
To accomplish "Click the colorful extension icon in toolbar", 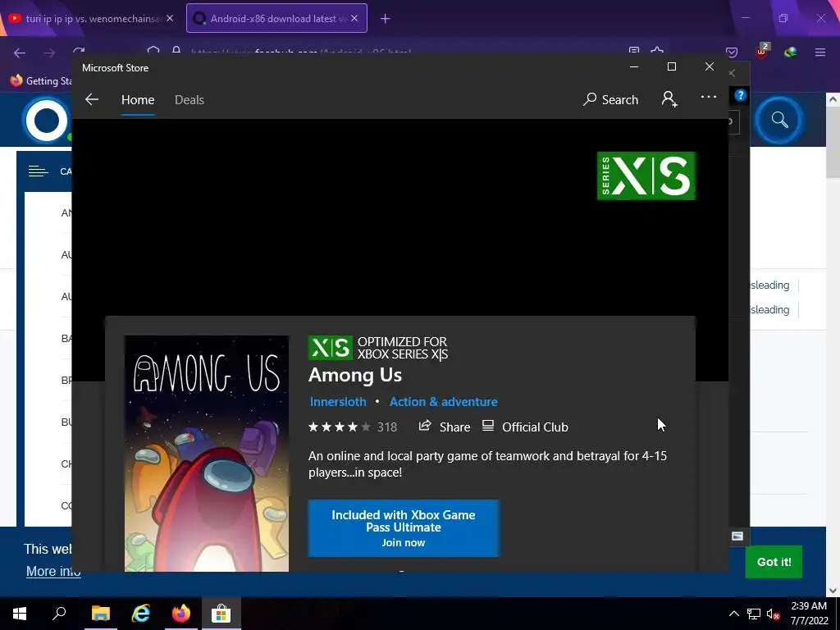I will point(790,52).
